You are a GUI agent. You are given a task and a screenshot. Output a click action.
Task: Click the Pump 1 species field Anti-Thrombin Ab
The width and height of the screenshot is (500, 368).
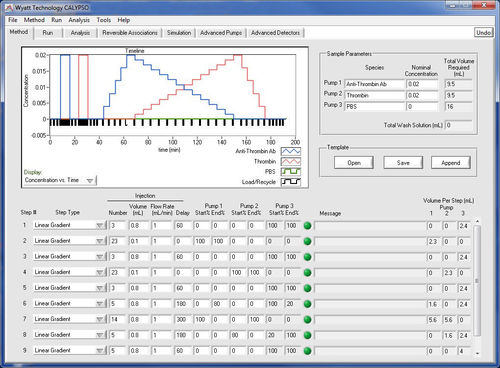375,84
